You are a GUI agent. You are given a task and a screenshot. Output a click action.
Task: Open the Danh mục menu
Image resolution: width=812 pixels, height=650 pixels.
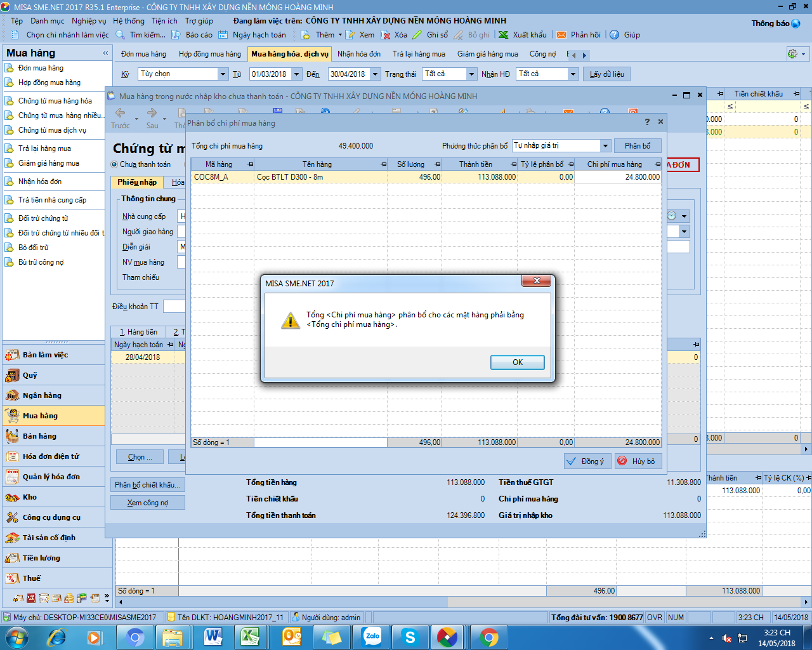pos(48,21)
